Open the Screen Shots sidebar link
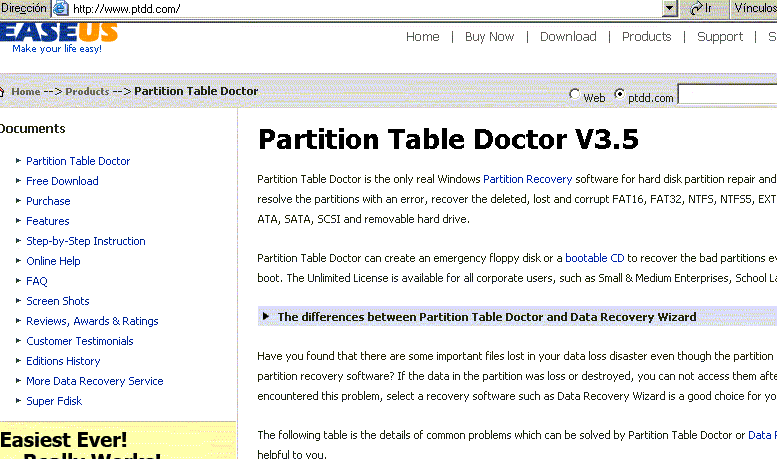This screenshot has width=777, height=459. [57, 301]
